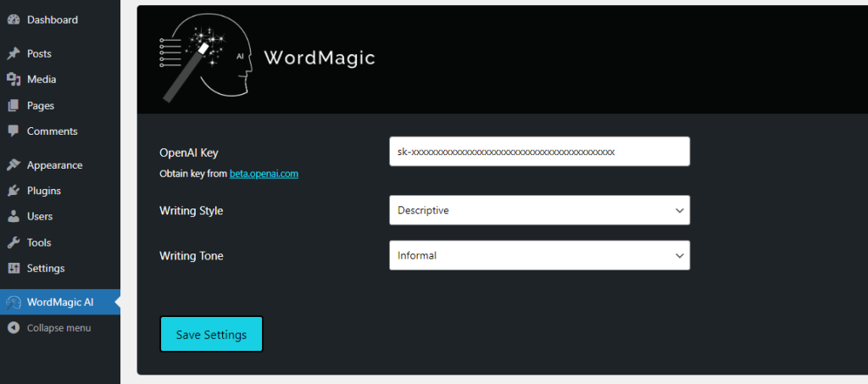Click the Media library icon

[x=14, y=79]
